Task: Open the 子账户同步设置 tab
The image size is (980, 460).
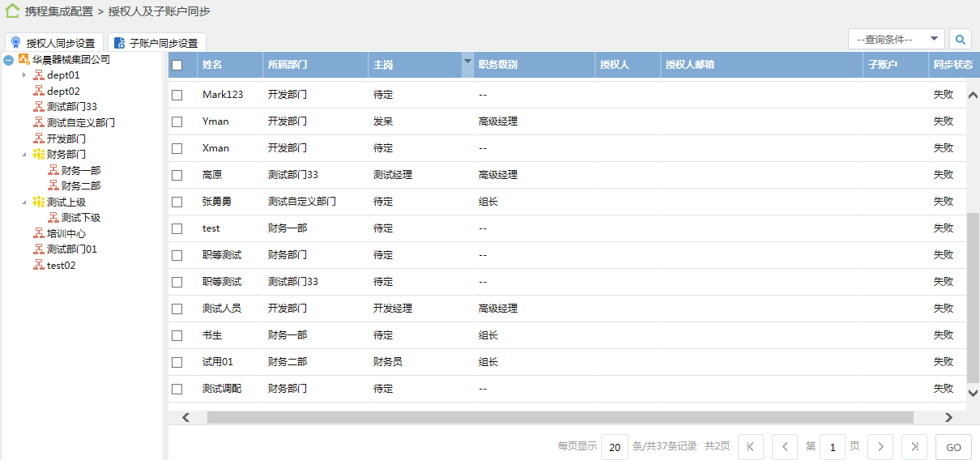Action: tap(157, 43)
